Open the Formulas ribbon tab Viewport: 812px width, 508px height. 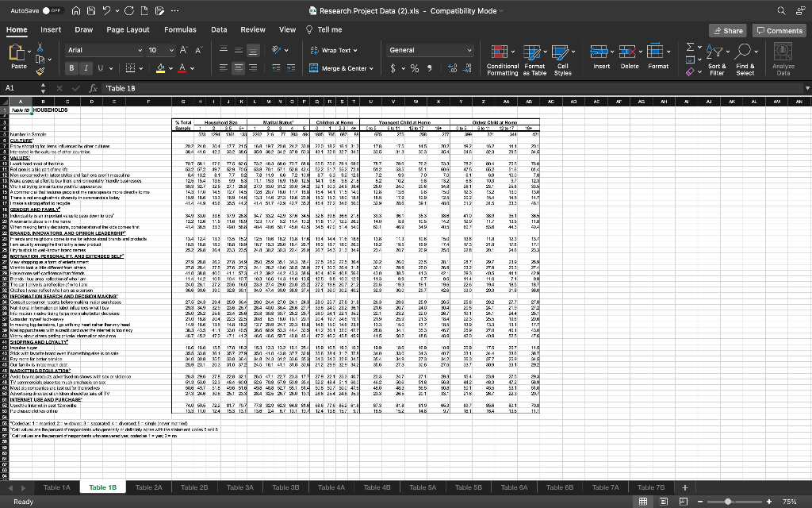180,29
